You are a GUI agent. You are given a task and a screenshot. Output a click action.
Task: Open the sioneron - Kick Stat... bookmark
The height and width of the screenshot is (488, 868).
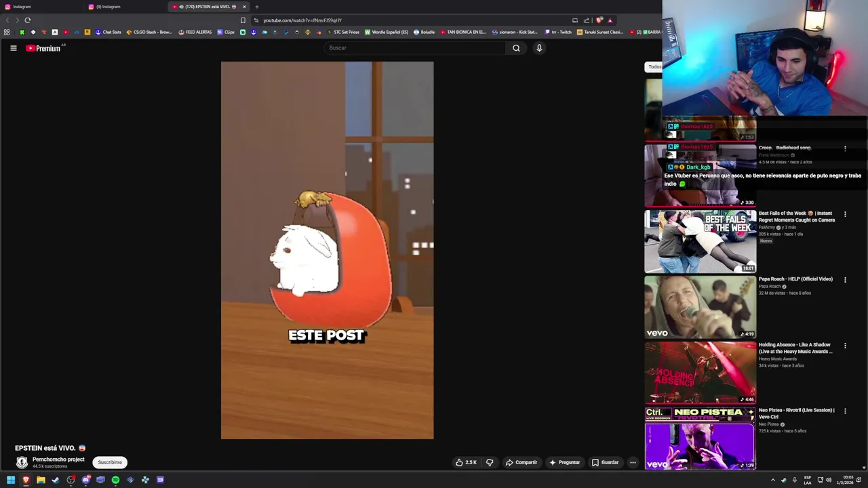click(515, 32)
